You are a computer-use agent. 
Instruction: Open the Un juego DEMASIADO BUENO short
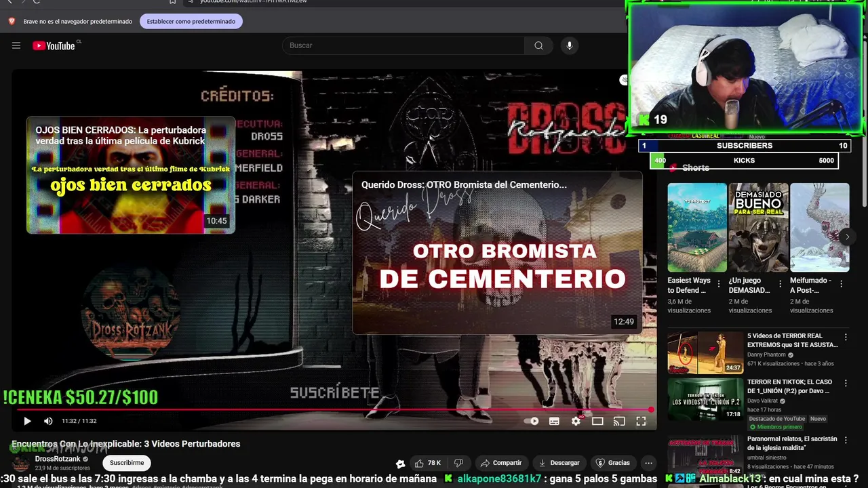(x=758, y=227)
